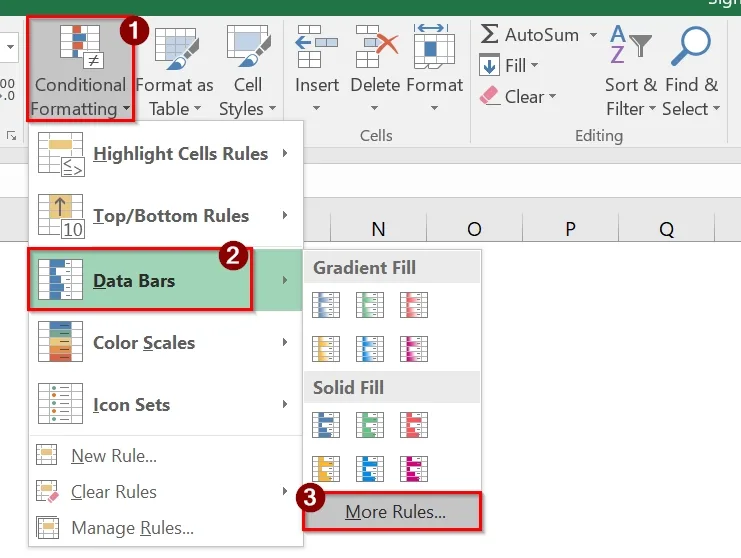Expand the Insert dropdown arrow
Image resolution: width=741 pixels, height=558 pixels.
(316, 108)
